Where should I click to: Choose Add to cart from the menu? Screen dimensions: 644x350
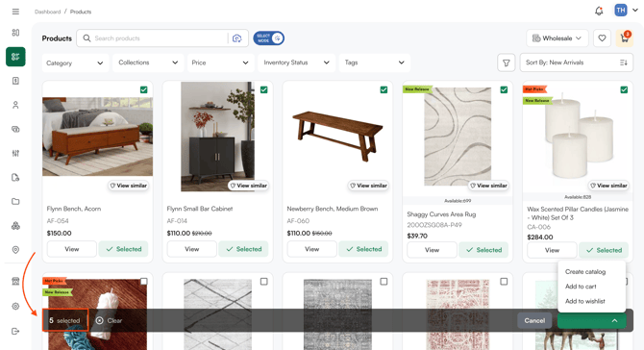(581, 287)
